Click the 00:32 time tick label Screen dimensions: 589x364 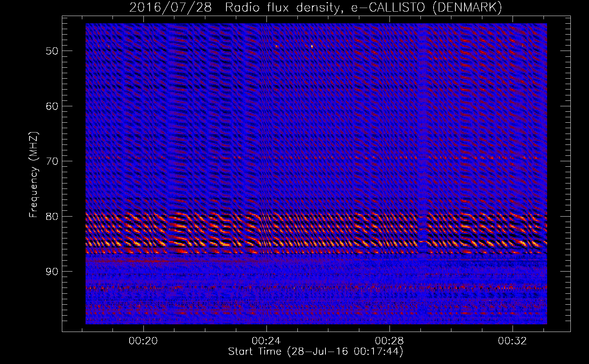513,341
